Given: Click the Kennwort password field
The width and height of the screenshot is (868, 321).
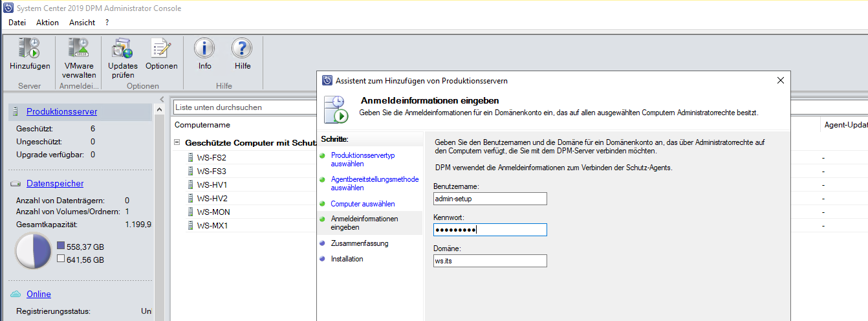Looking at the screenshot, I should [490, 230].
